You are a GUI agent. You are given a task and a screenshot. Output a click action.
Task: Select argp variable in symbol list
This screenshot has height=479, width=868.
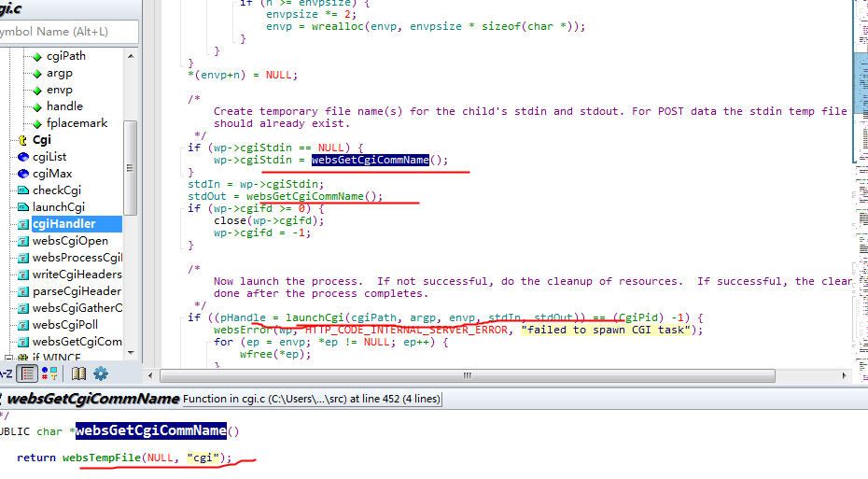pos(59,73)
